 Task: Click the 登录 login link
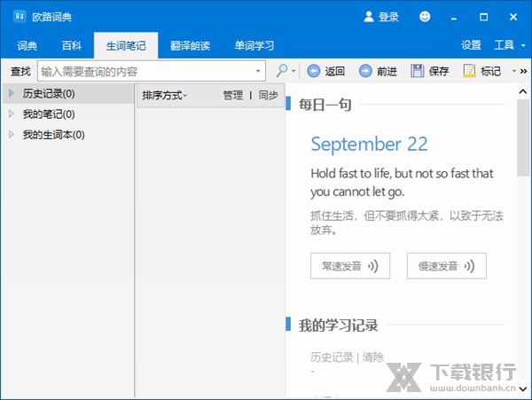[x=389, y=17]
